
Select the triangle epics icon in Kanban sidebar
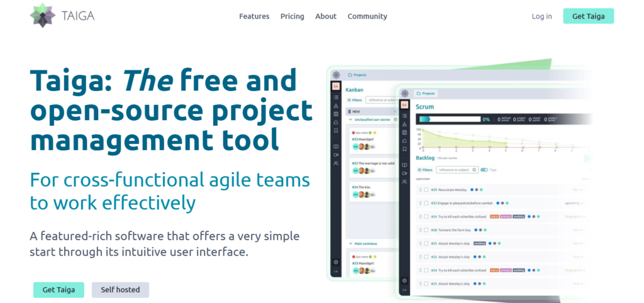coord(336,106)
